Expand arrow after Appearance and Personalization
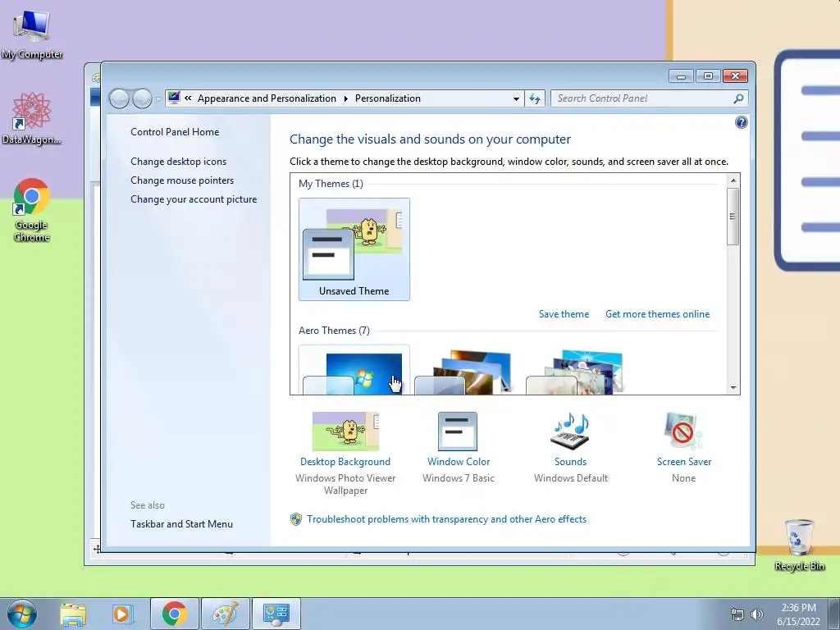Viewport: 840px width, 630px height. 345,98
